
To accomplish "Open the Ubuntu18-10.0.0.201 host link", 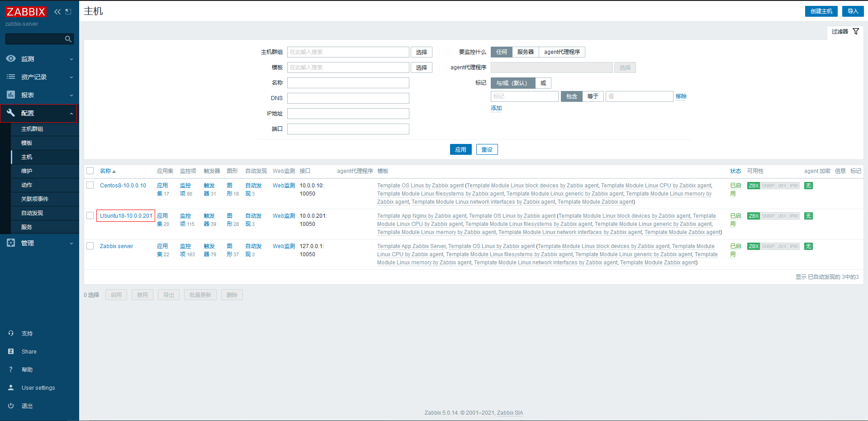I will tap(126, 216).
